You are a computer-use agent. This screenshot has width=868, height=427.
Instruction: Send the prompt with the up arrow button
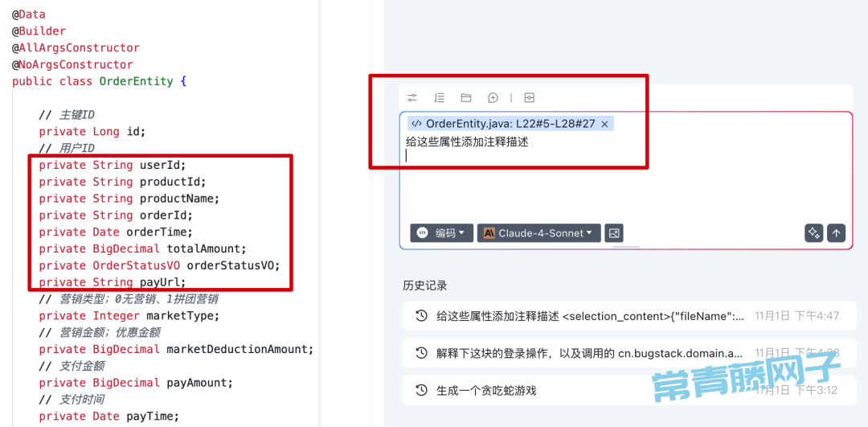tap(836, 233)
